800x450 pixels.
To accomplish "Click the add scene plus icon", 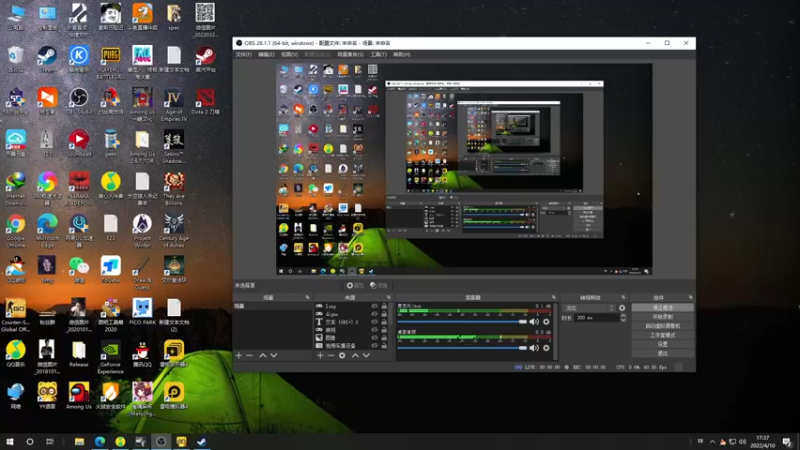I will pyautogui.click(x=239, y=355).
